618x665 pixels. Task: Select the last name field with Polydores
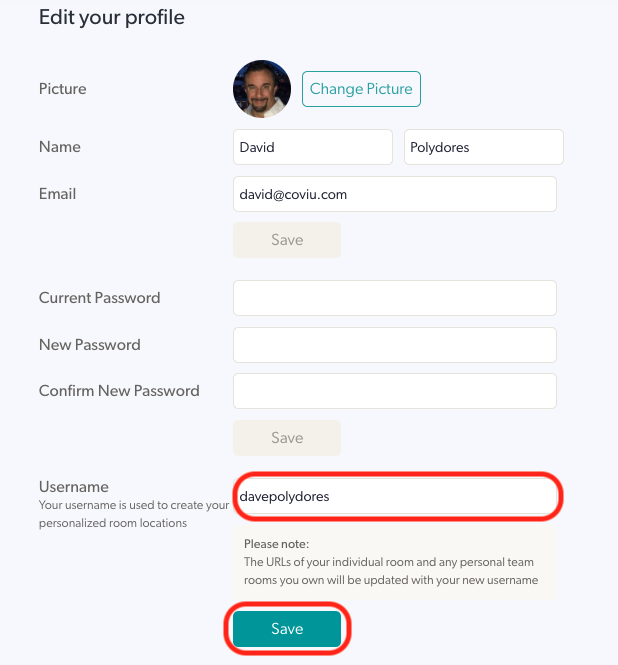484,147
